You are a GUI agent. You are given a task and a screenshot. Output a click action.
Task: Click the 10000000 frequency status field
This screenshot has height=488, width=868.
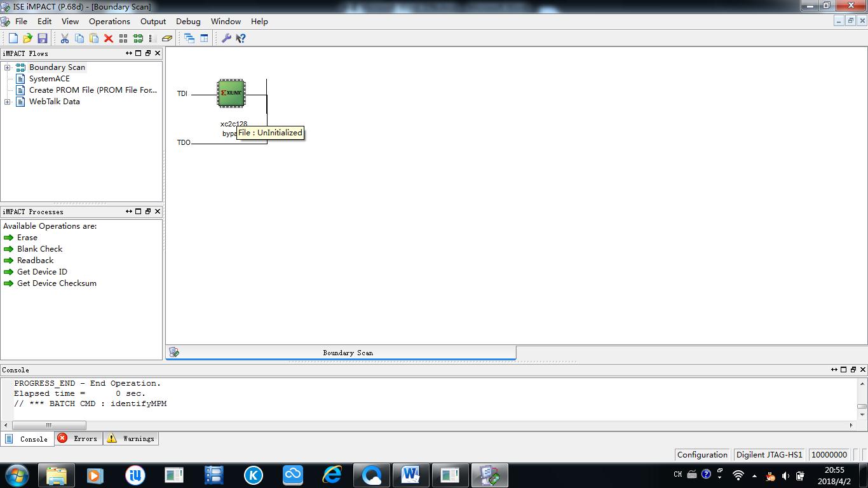(829, 454)
